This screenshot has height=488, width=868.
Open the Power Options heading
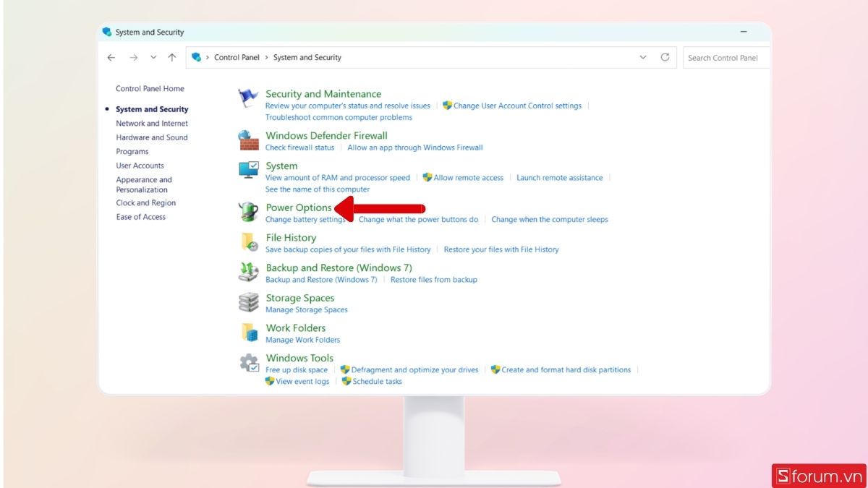pos(299,207)
